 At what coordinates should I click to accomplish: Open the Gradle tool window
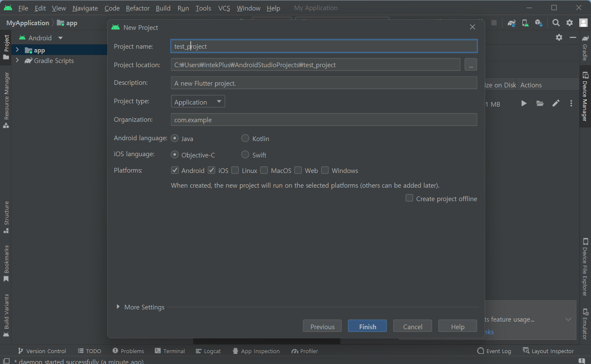click(x=585, y=48)
